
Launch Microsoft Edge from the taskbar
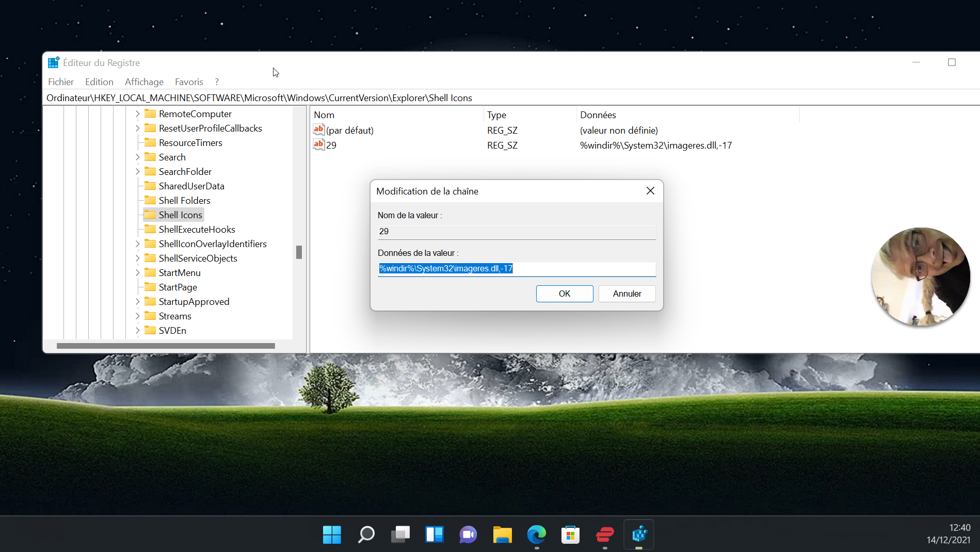click(537, 534)
